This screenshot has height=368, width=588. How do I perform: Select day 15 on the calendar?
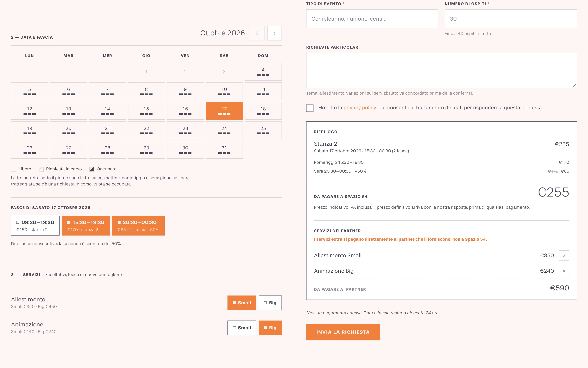(146, 111)
